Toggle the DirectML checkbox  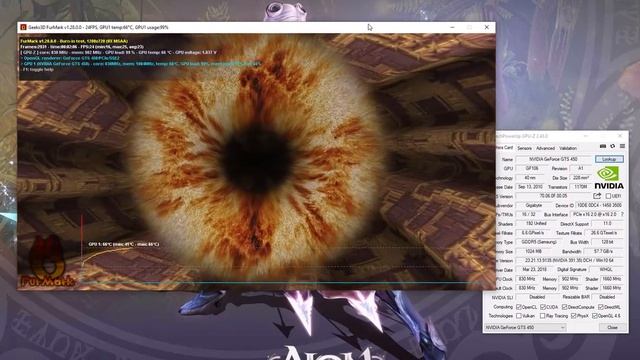tap(601, 307)
